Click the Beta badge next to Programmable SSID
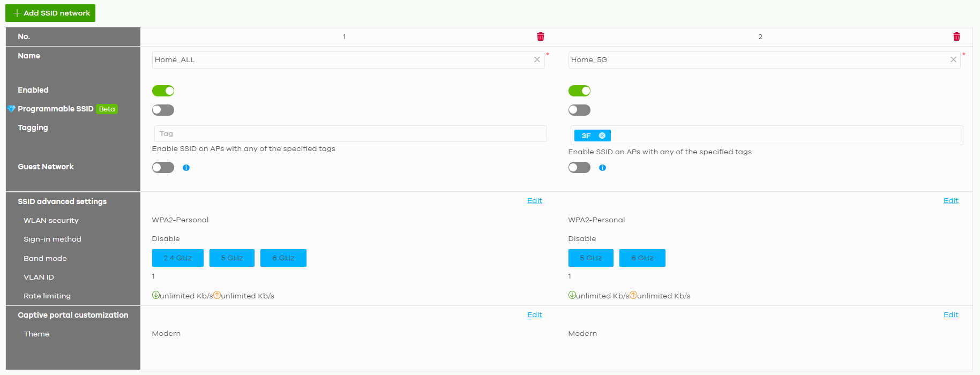The image size is (980, 375). coord(107,109)
